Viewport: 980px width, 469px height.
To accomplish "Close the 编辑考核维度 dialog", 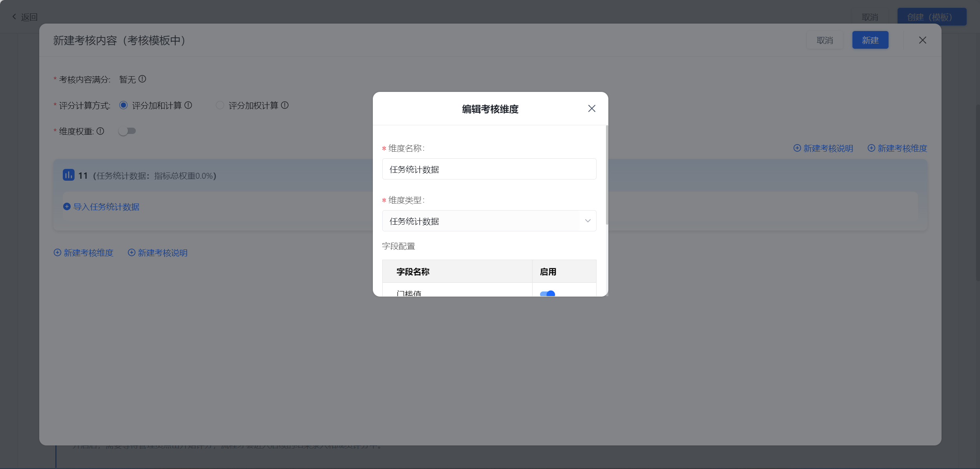I will click(x=591, y=108).
